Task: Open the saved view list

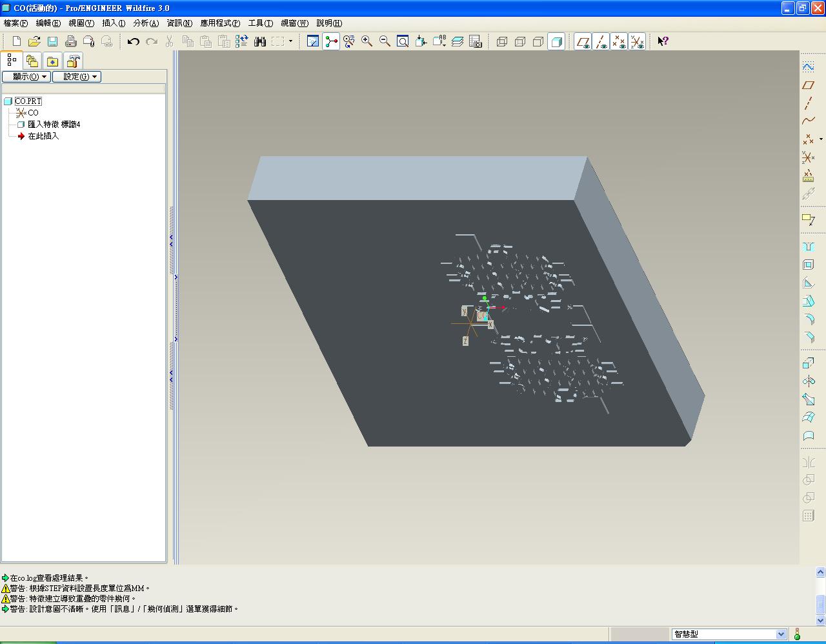Action: [439, 41]
